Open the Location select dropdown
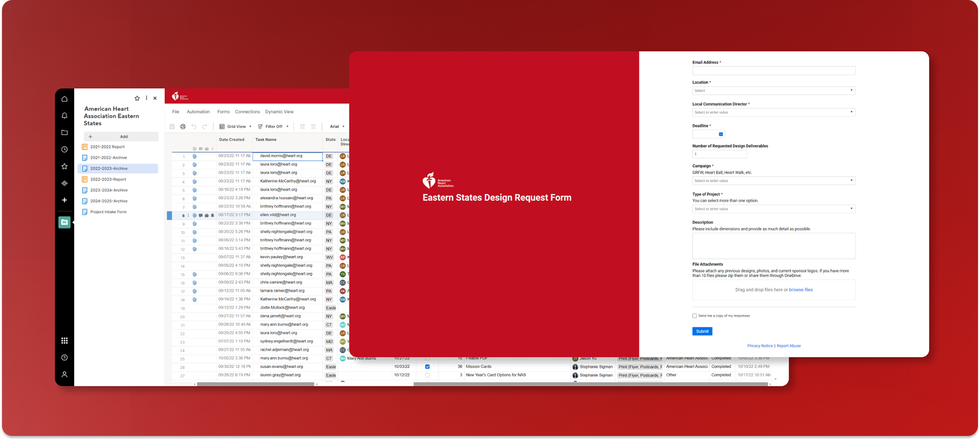Screen dimensions: 980x440 (x=774, y=90)
